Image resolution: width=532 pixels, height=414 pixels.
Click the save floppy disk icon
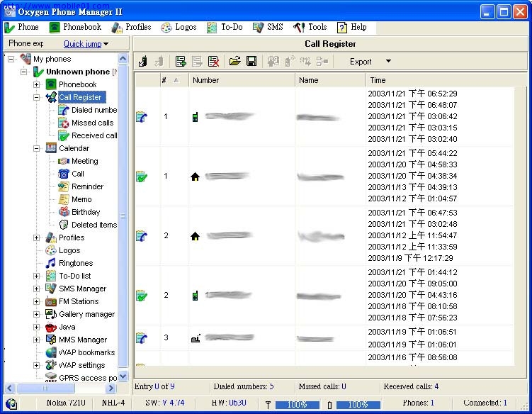(251, 61)
